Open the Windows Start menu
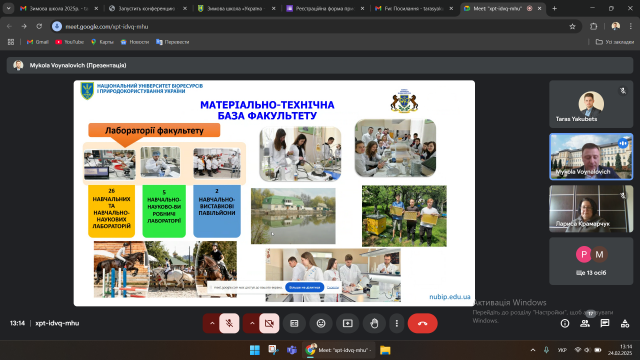This screenshot has width=640, height=360. (x=255, y=350)
